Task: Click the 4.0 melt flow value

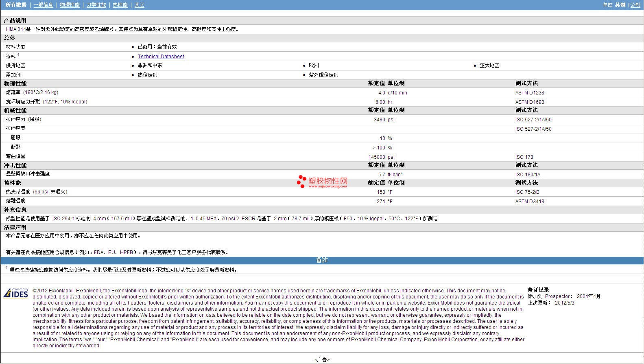Action: pos(382,93)
